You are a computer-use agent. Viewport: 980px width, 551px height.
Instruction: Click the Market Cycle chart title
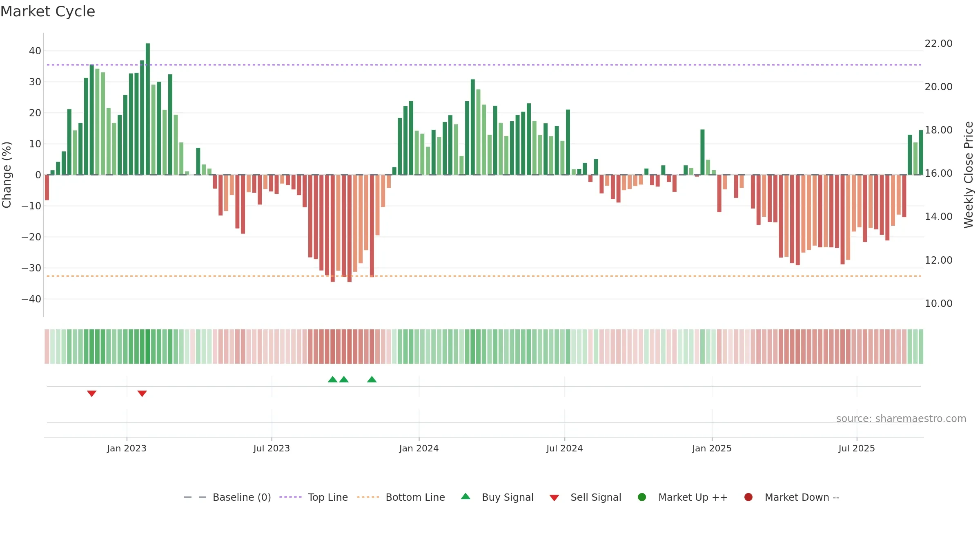[48, 11]
